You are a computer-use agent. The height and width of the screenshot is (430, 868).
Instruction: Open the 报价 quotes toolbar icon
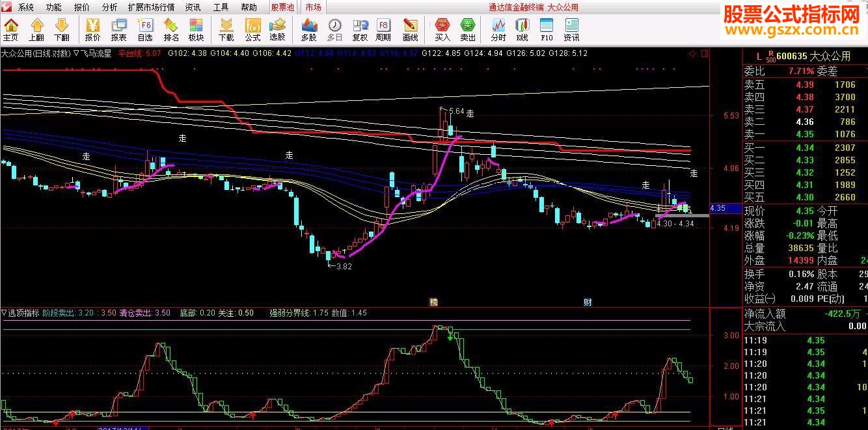[x=92, y=30]
